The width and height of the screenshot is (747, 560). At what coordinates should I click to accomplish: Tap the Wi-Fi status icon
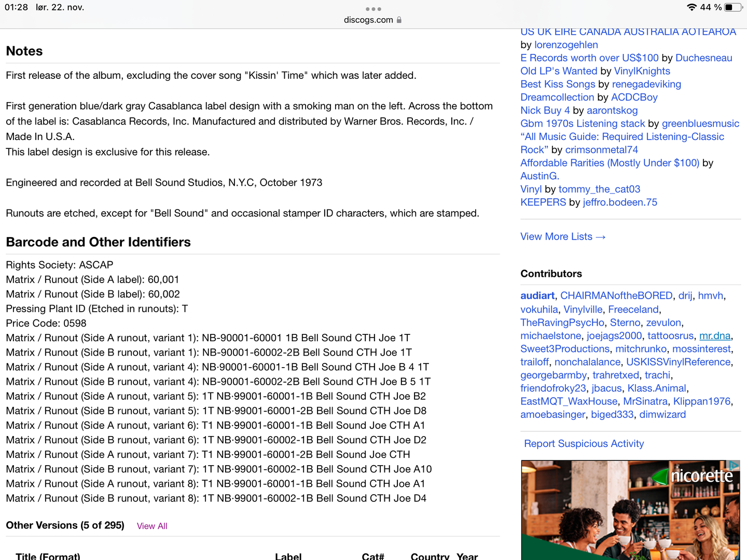(693, 7)
